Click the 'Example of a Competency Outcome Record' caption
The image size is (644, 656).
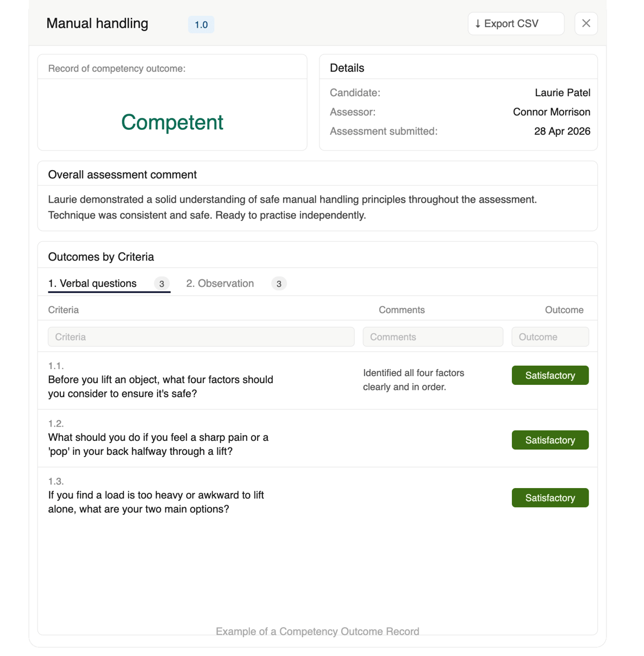click(317, 631)
